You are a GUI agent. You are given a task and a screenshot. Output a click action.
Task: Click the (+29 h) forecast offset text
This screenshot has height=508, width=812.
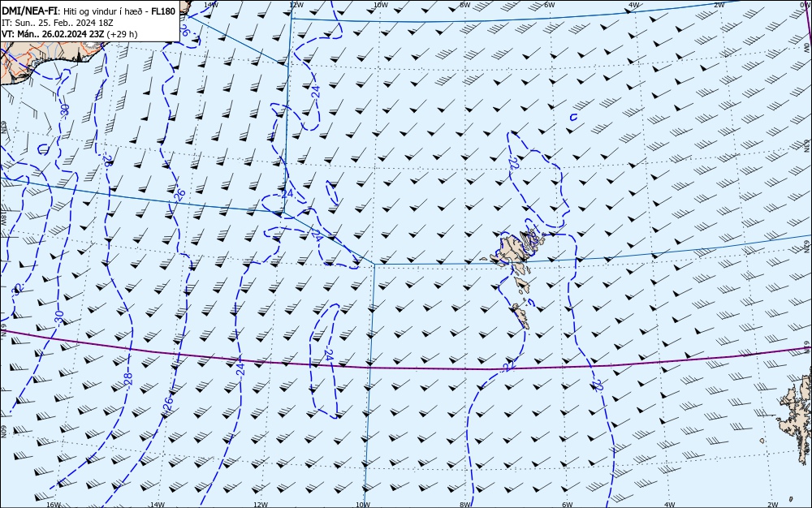pos(122,34)
